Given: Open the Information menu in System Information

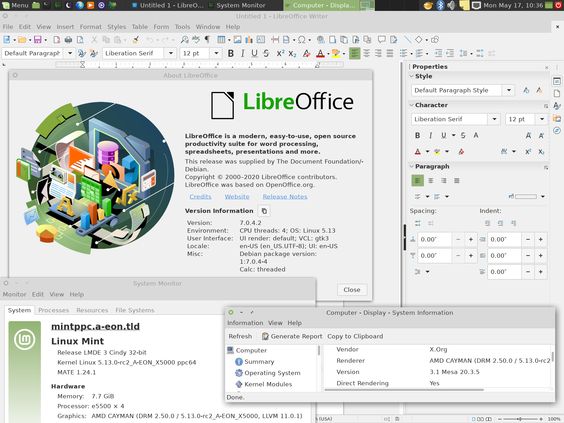Looking at the screenshot, I should point(245,323).
